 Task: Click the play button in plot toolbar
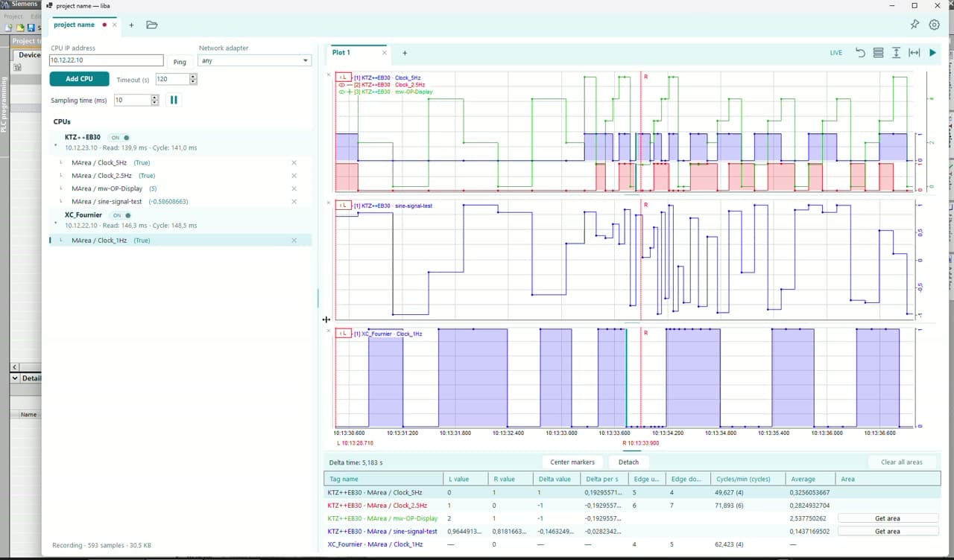click(x=932, y=53)
